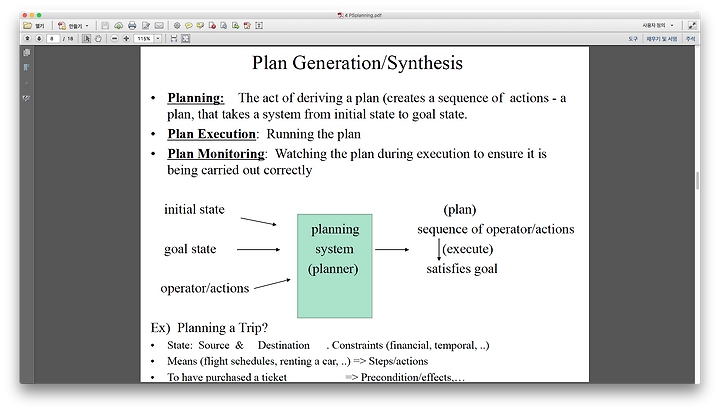The width and height of the screenshot is (720, 412).
Task: Open the signatures panel in the sidebar
Action: (27, 98)
